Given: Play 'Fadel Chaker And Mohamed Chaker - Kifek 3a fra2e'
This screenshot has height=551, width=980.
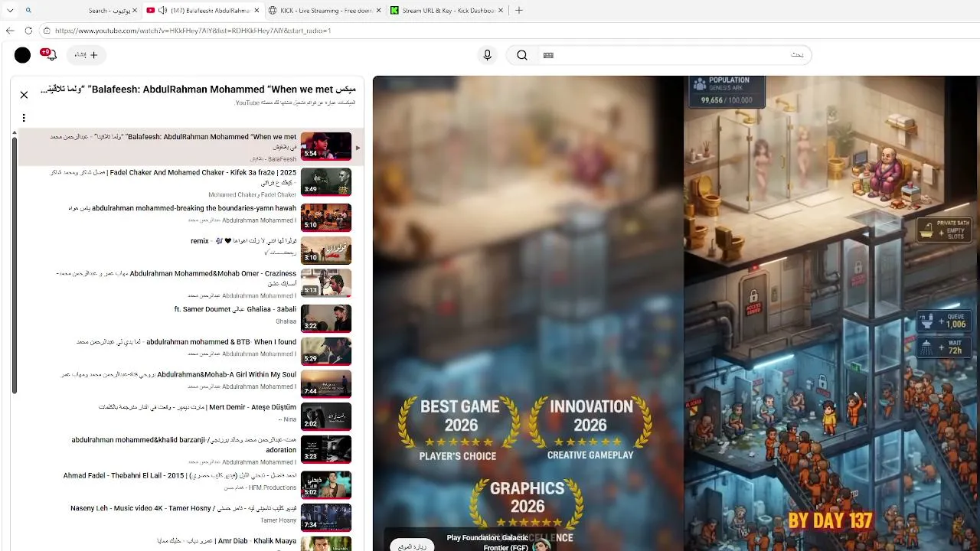Looking at the screenshot, I should click(171, 178).
